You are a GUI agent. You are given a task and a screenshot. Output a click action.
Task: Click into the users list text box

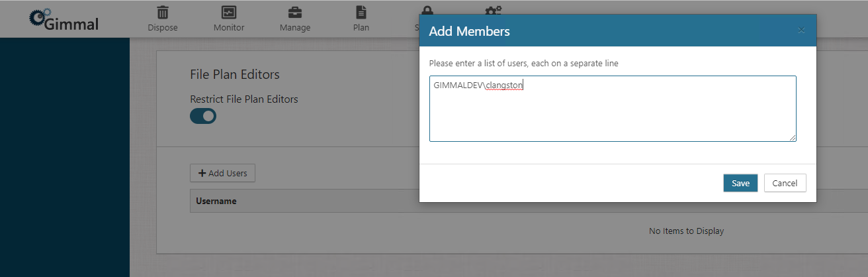[x=612, y=113]
